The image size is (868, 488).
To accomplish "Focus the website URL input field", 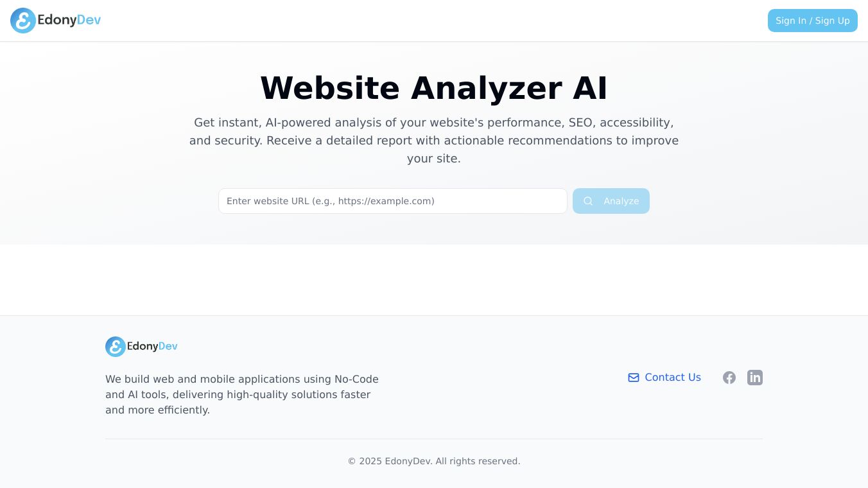I will click(392, 201).
